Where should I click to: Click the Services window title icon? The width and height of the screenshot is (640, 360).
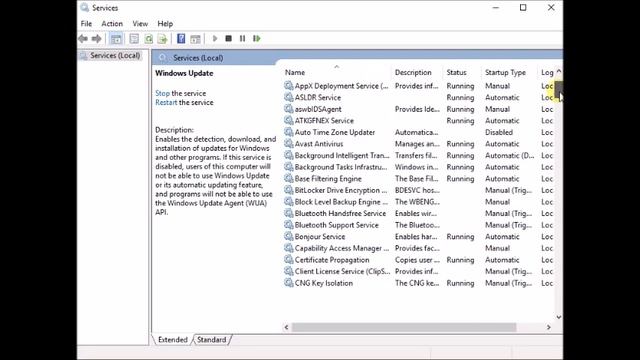pos(84,7)
